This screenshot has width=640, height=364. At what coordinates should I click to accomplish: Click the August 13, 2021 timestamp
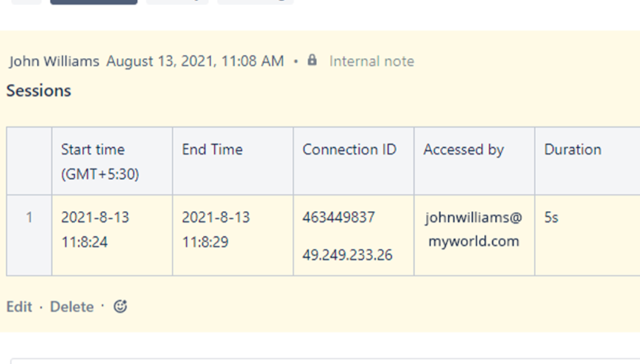(x=195, y=62)
